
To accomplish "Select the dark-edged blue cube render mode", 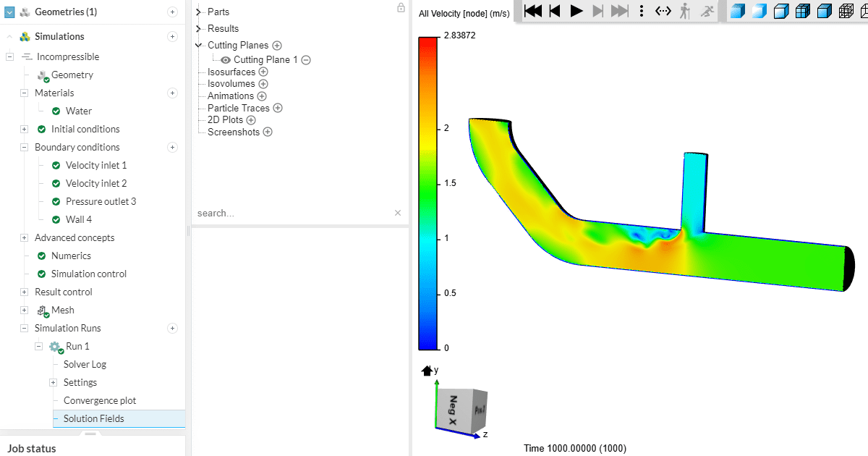I will (x=824, y=11).
